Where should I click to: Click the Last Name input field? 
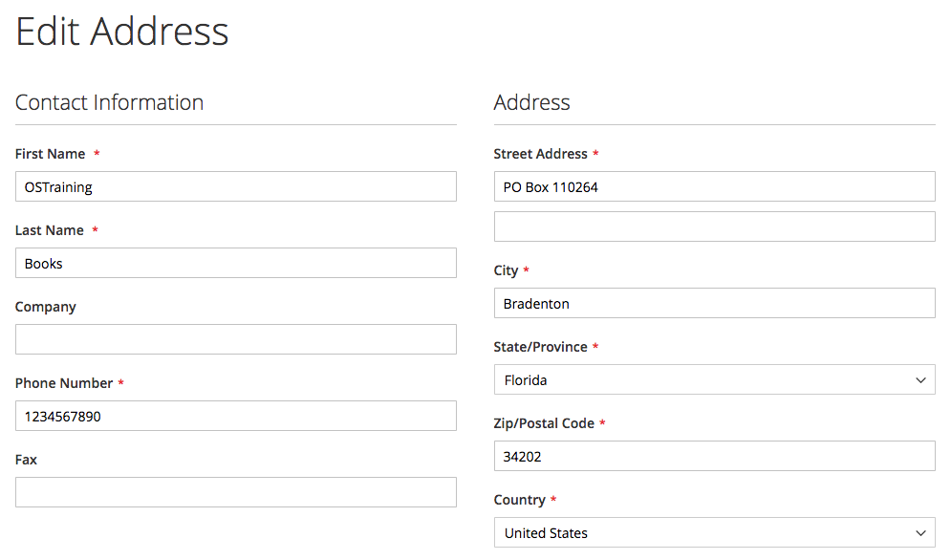click(235, 263)
